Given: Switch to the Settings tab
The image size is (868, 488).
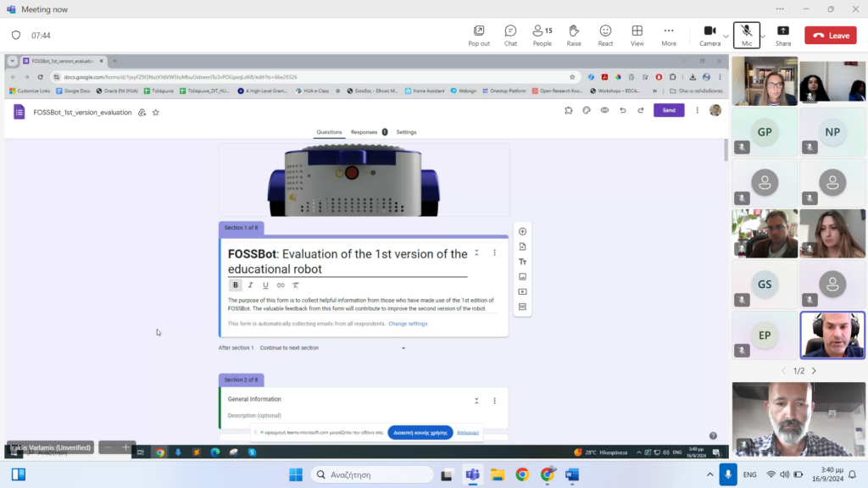Looking at the screenshot, I should point(406,132).
